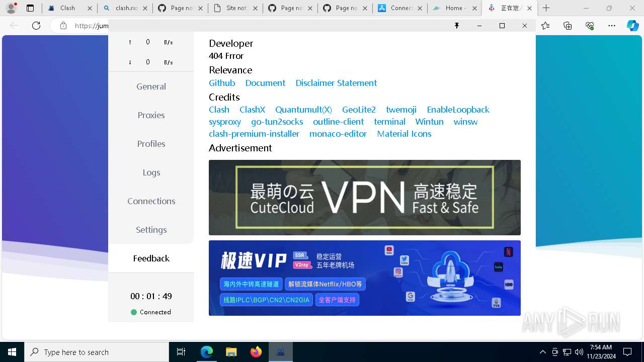Screen dimensions: 644x362
Task: Open the Wintun credit link
Action: [x=429, y=122]
